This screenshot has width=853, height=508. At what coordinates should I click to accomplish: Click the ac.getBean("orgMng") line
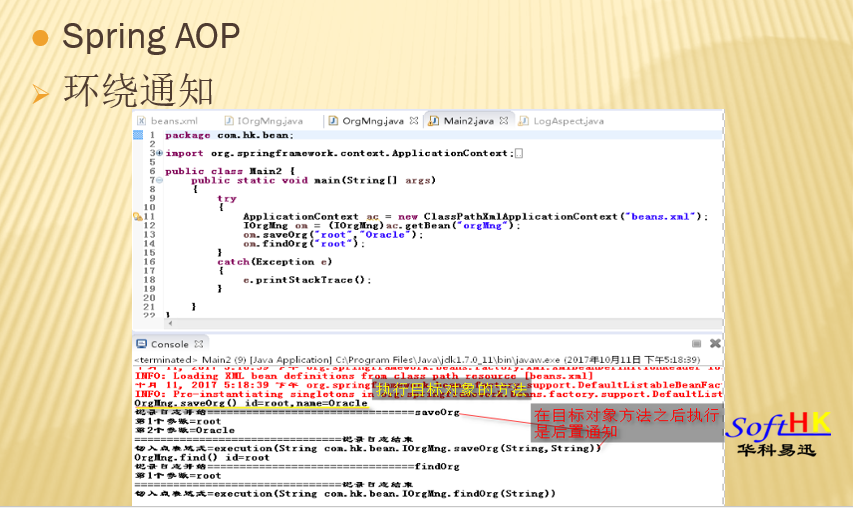381,225
